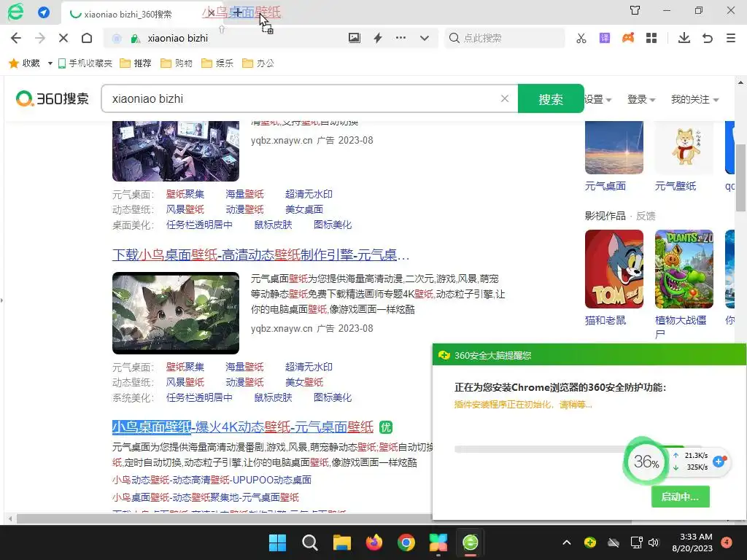Open the Windows Start menu
Screen dimensions: 747x560
[277, 542]
